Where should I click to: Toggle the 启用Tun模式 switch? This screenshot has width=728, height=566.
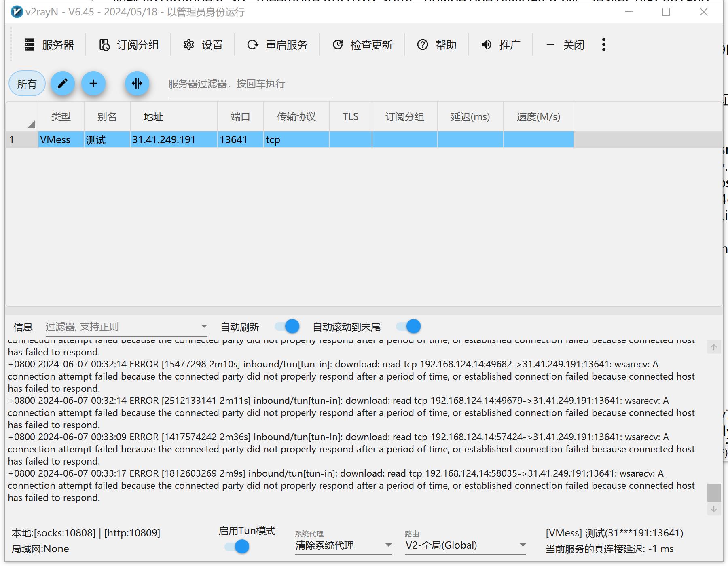237,547
